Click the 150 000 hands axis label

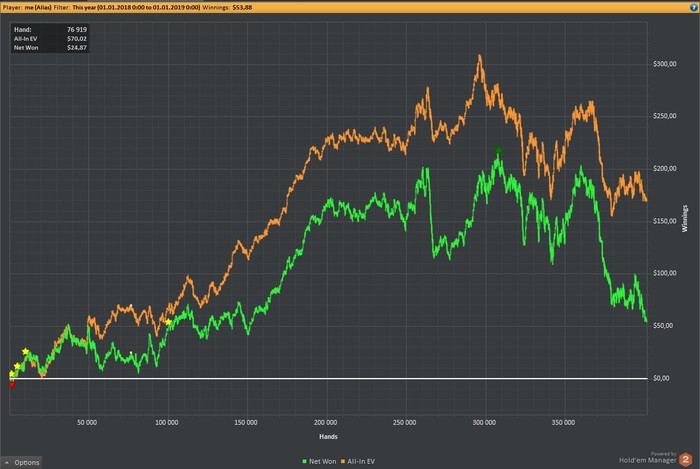click(246, 423)
